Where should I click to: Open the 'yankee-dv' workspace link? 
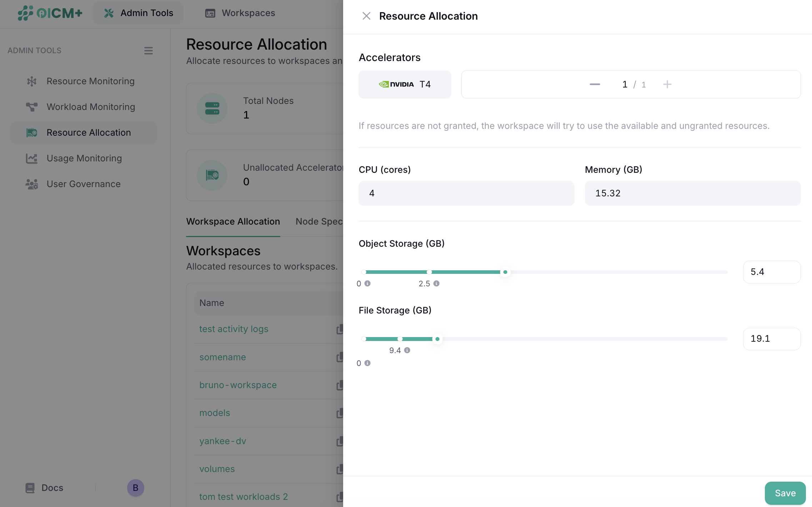(223, 441)
